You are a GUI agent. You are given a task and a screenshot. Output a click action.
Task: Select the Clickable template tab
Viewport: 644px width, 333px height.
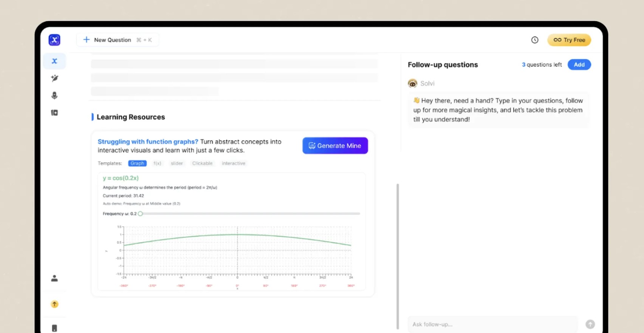tap(202, 163)
